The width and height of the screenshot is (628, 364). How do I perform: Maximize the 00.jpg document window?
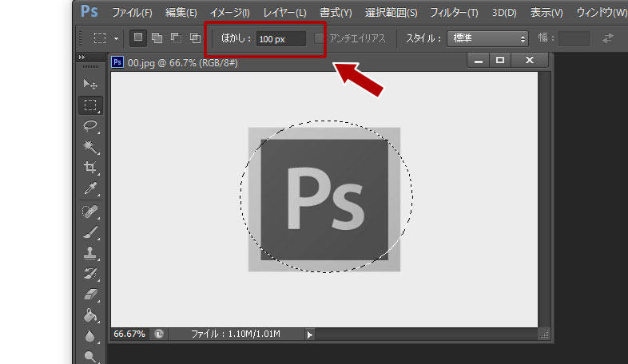click(x=500, y=61)
